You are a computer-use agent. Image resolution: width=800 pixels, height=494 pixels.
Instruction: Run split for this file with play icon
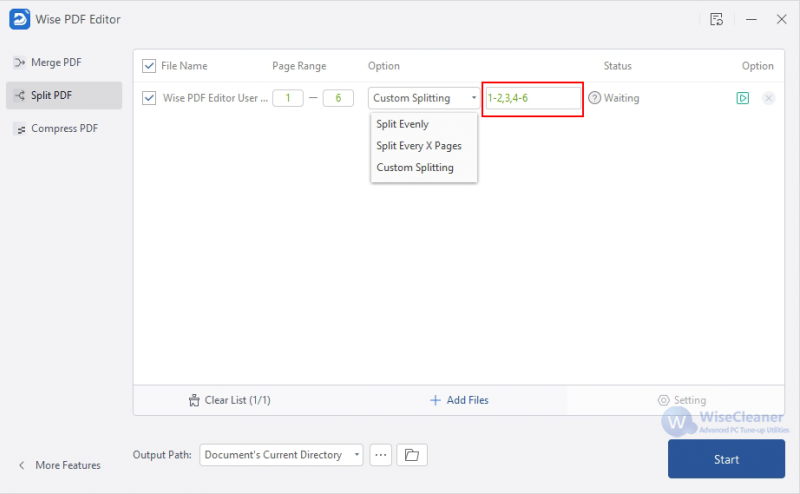pos(743,98)
